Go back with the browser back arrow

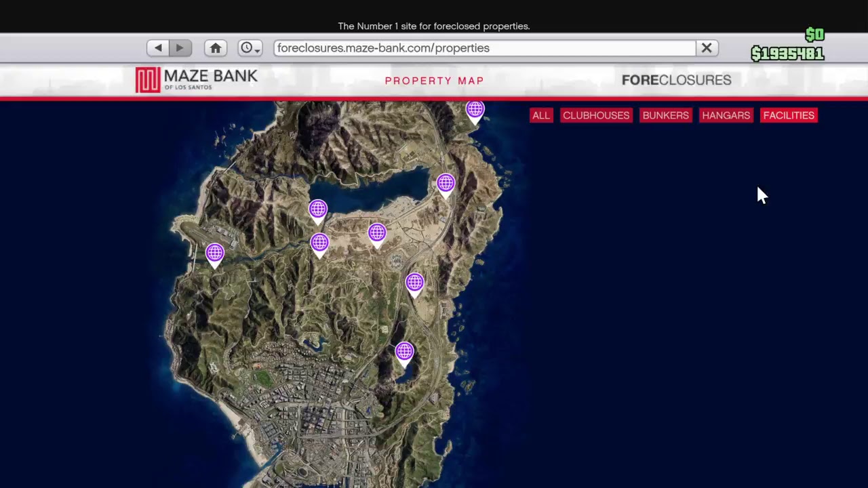point(158,48)
